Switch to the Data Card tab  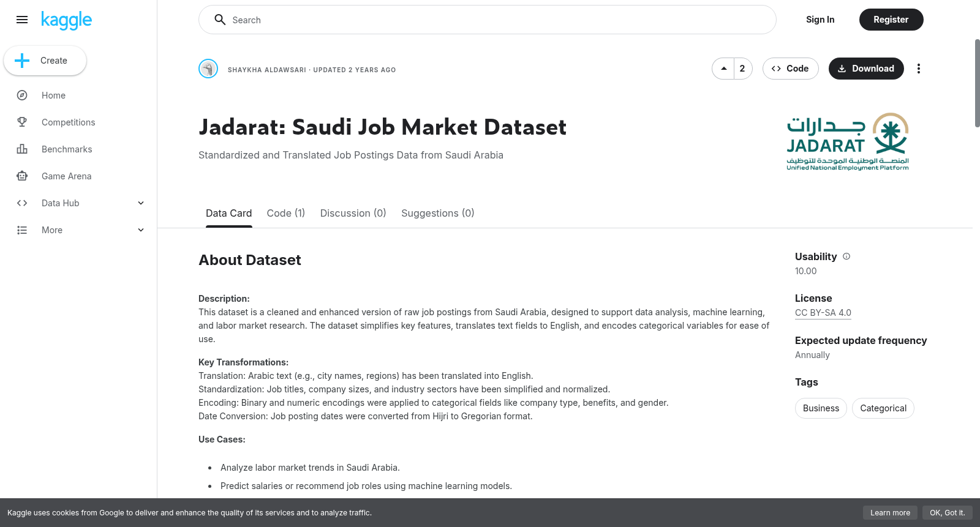click(x=229, y=213)
